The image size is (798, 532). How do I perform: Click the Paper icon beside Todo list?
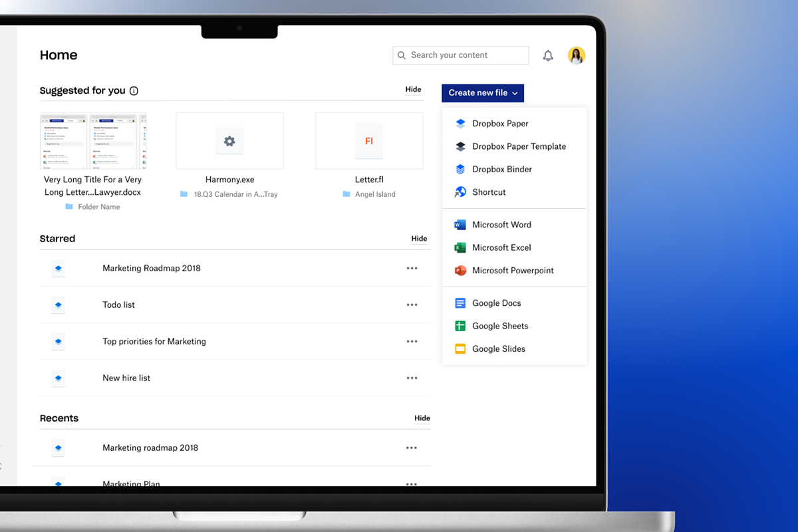59,305
